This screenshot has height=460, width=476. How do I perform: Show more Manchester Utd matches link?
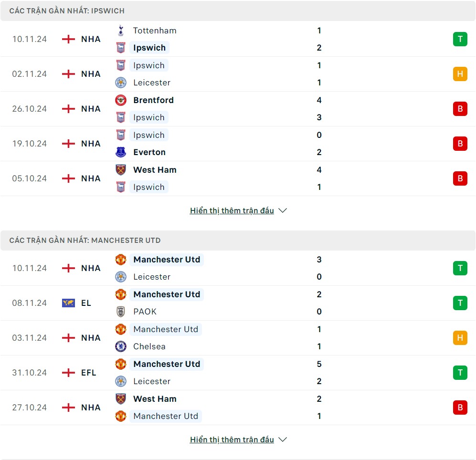232,439
